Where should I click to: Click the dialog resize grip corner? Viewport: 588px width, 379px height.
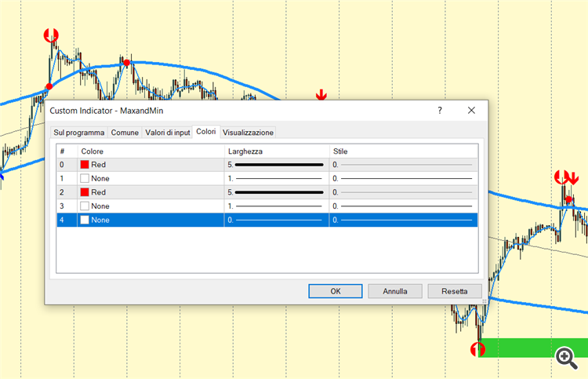pos(485,301)
